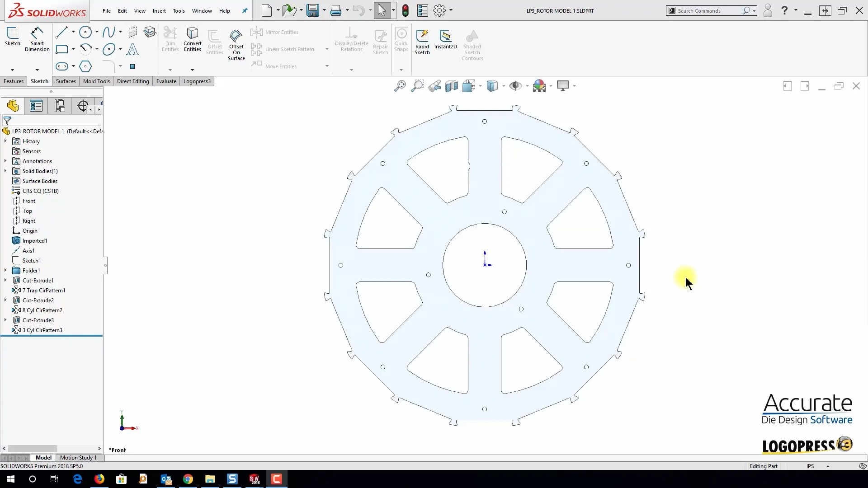This screenshot has height=488, width=868.
Task: Switch to the Mold Tools ribbon tab
Action: (x=96, y=81)
